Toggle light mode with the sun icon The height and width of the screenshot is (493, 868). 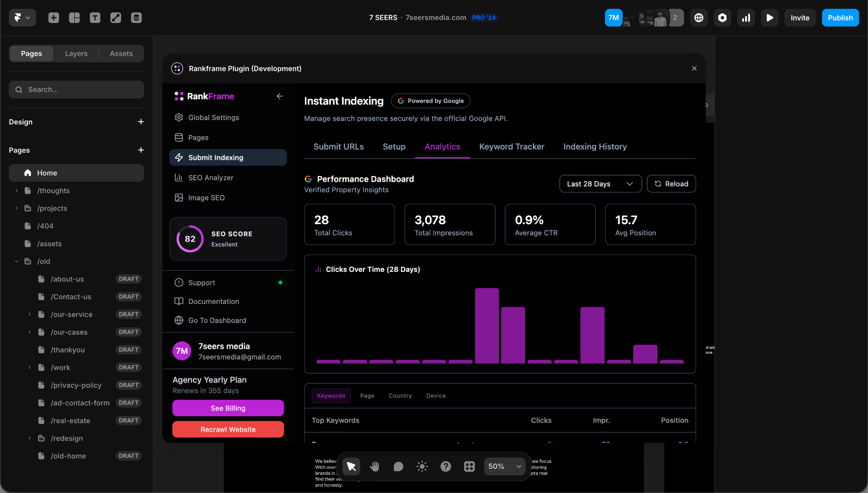coord(422,467)
